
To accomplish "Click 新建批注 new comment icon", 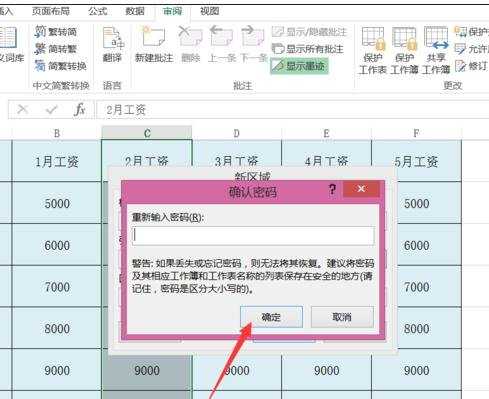I will pos(154,45).
